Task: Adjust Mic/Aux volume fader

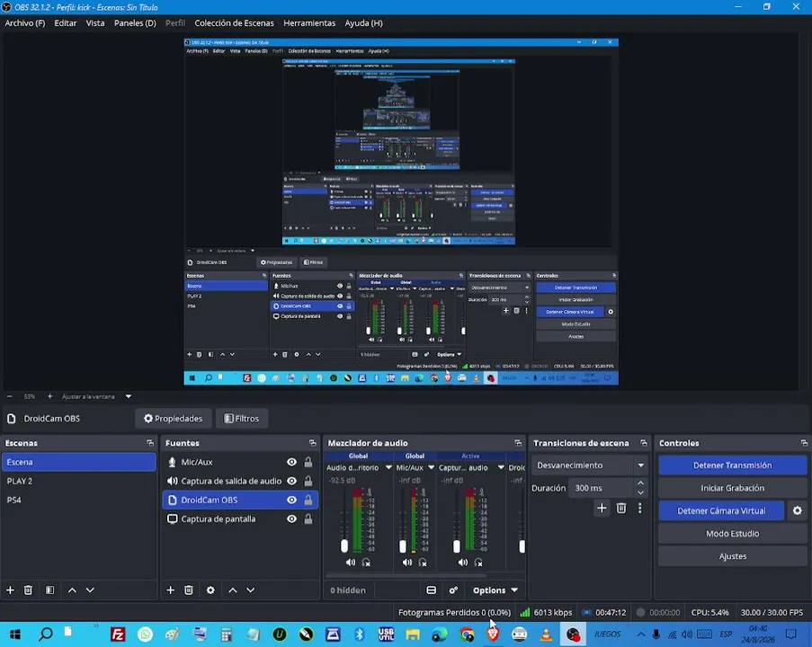Action: [x=403, y=546]
